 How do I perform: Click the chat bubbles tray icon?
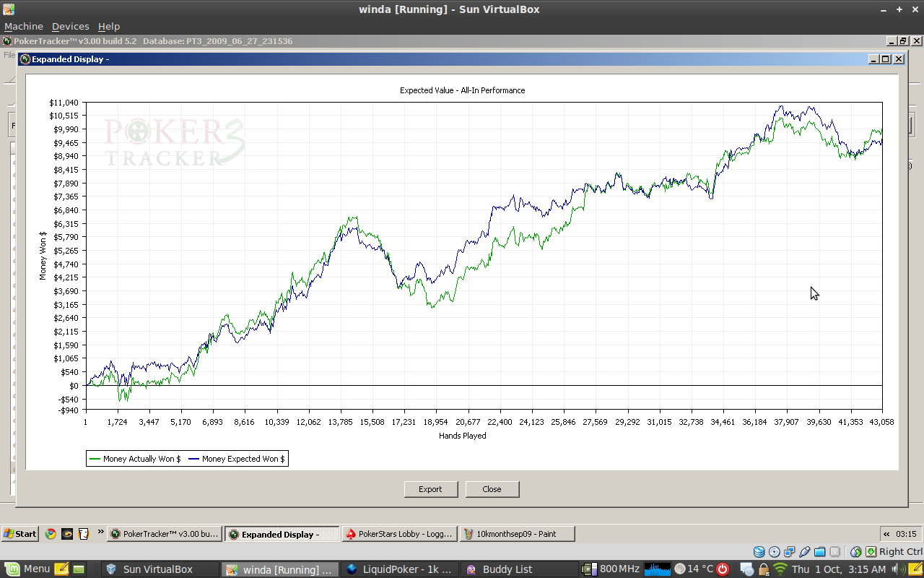point(747,569)
